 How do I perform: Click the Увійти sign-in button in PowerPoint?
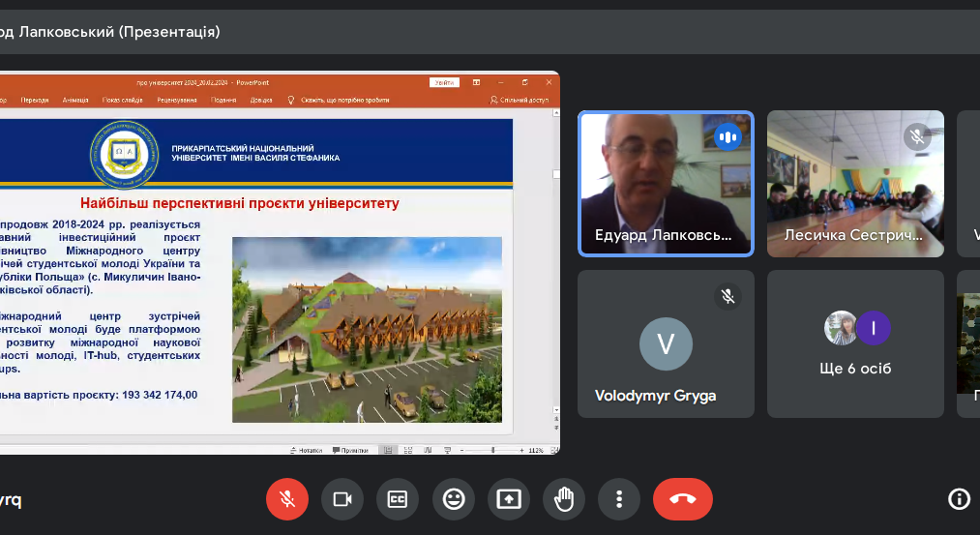tap(444, 82)
